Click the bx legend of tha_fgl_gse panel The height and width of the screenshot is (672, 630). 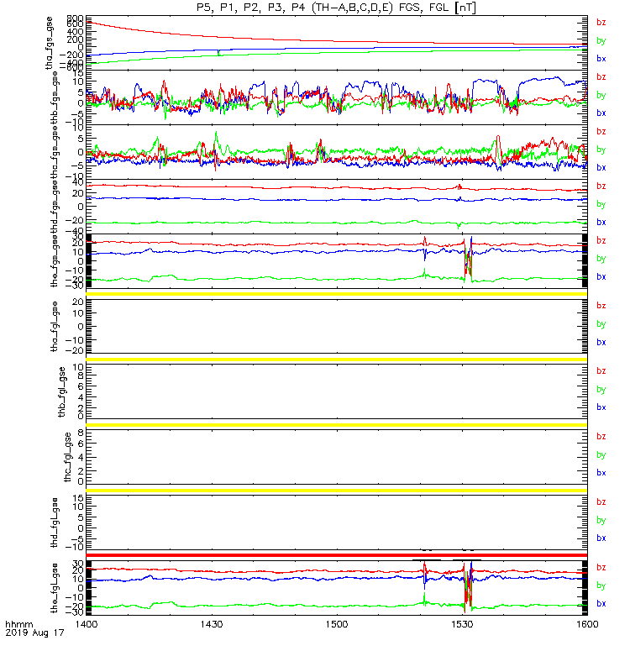pos(601,342)
